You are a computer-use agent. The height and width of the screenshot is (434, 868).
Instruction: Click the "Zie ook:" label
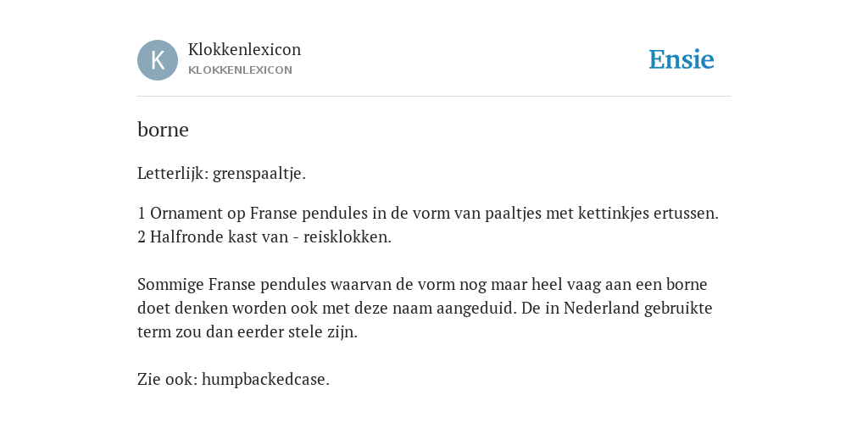tap(167, 380)
